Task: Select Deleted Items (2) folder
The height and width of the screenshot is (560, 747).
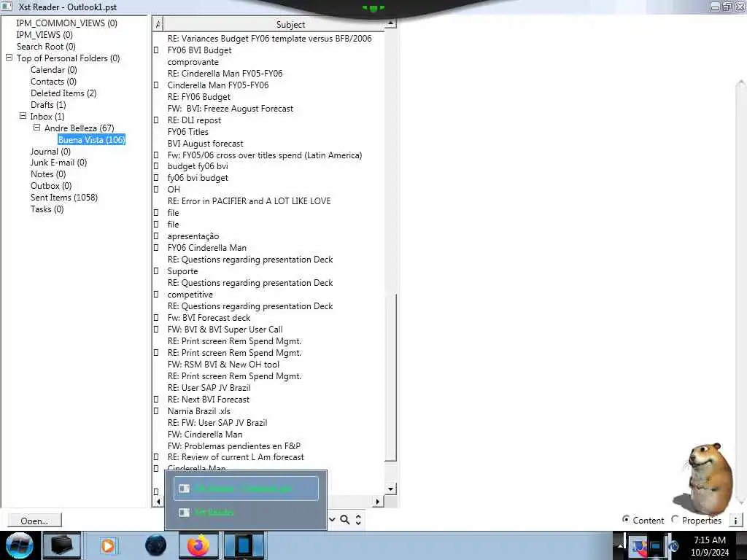Action: tap(63, 93)
